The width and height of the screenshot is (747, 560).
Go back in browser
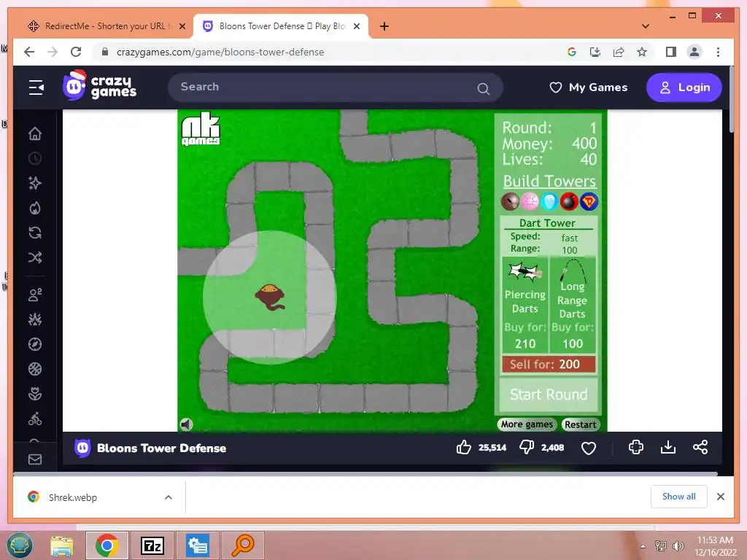click(29, 52)
